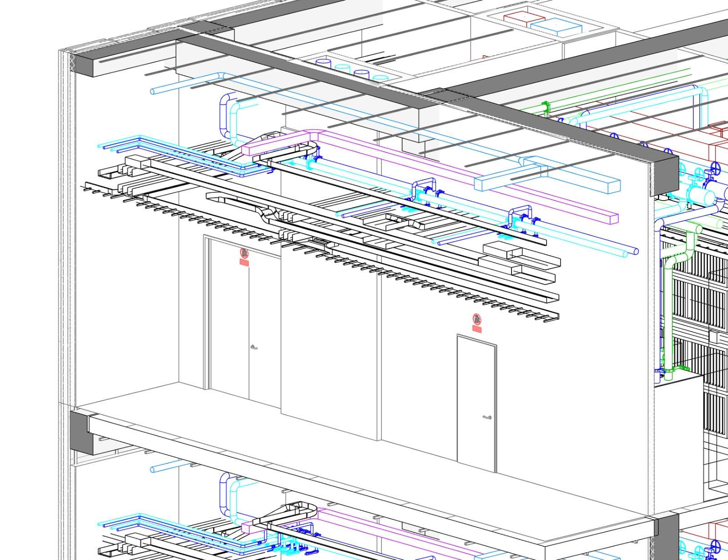Viewport: 728px width, 560px height.
Task: Select the single door panel on the right
Action: point(475,405)
